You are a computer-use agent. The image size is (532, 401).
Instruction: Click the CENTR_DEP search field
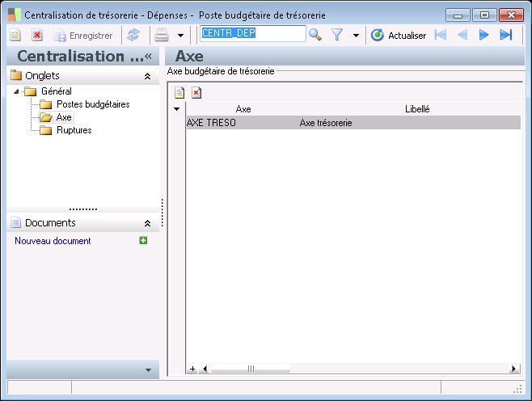tap(253, 34)
